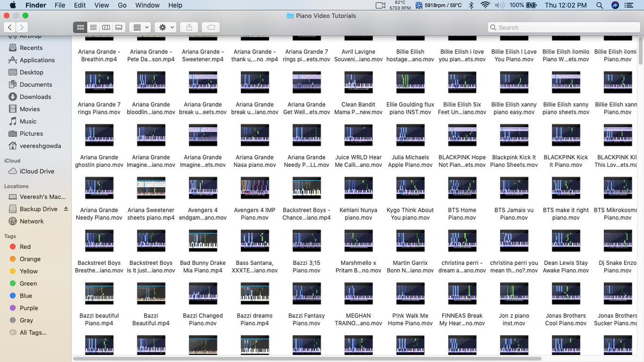The width and height of the screenshot is (644, 362).
Task: Click the screen recording camera menu bar icon
Action: pos(380,5)
